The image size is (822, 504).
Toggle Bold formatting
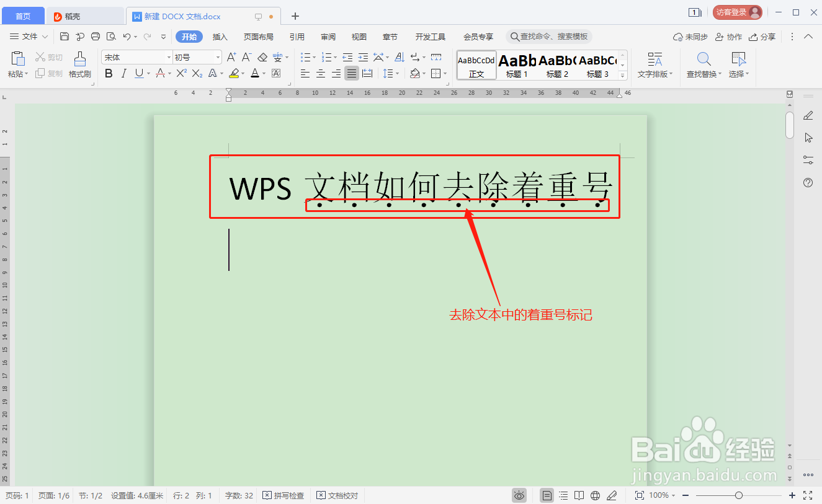click(x=109, y=74)
